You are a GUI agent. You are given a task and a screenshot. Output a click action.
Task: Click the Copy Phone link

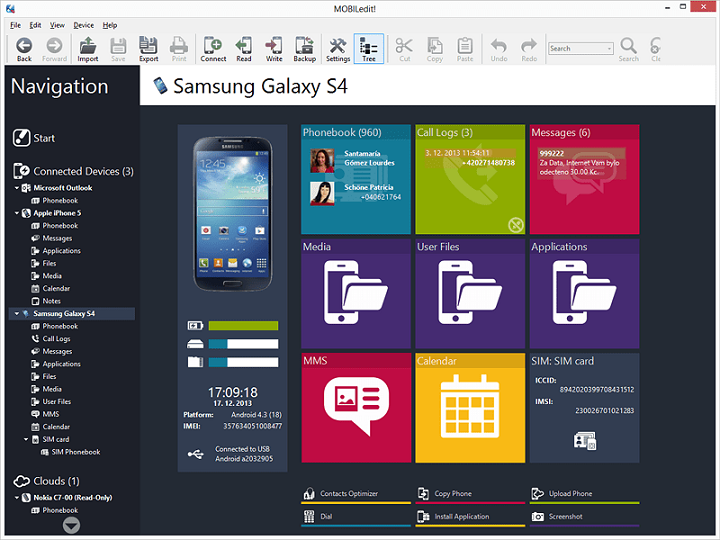click(470, 494)
